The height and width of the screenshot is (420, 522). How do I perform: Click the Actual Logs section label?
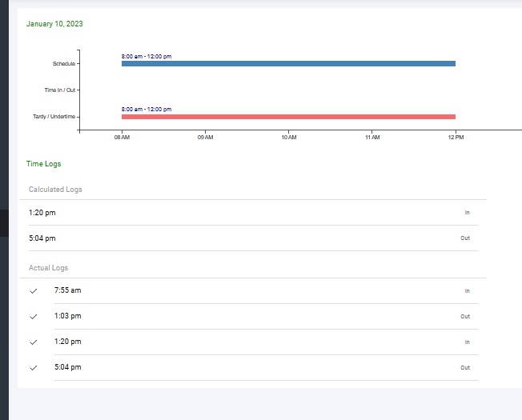tap(49, 268)
